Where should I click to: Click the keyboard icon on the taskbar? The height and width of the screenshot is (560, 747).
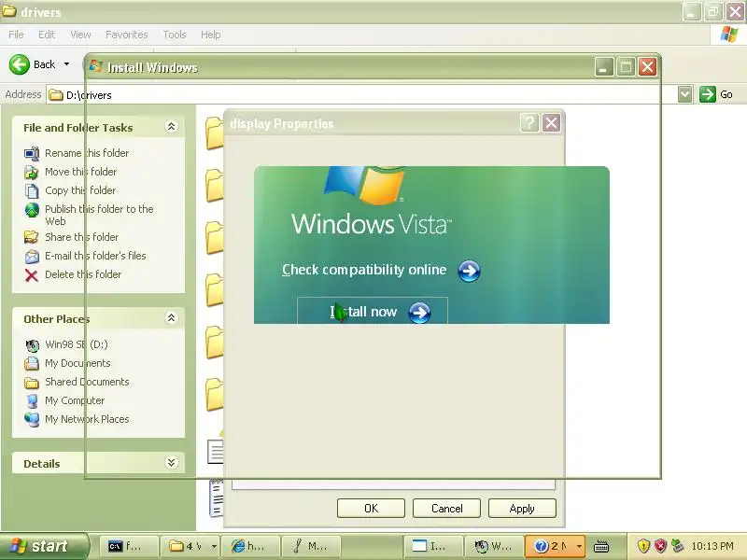[x=601, y=546]
